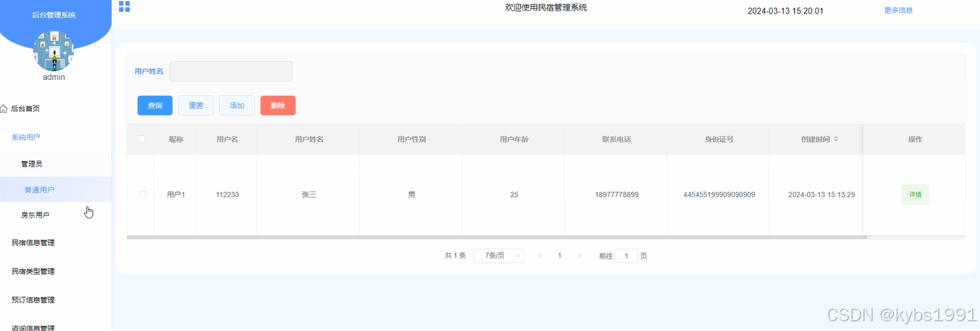Click the 共 1 条 total count
The height and width of the screenshot is (331, 980).
tap(455, 256)
